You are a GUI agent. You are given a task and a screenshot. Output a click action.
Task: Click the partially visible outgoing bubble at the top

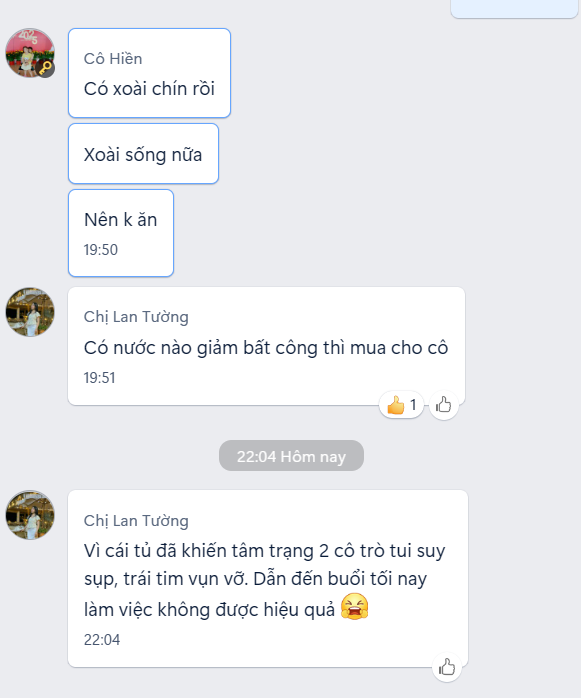514,9
